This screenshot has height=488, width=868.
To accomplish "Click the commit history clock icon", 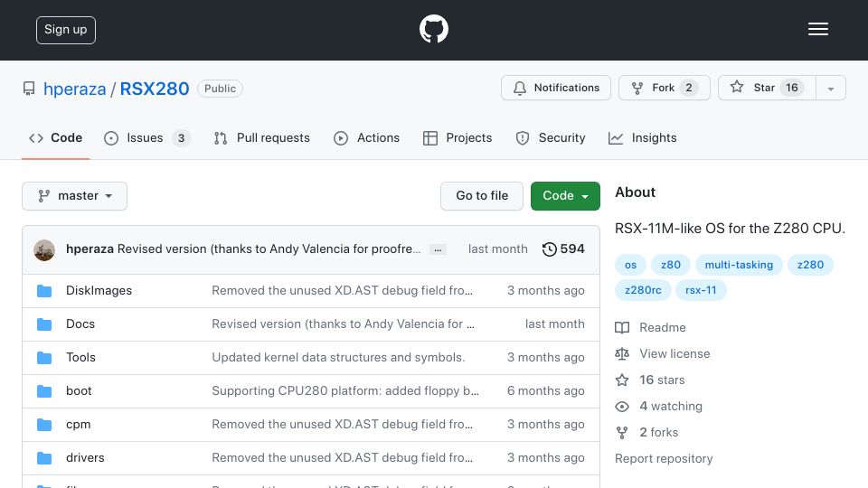I will click(x=549, y=249).
